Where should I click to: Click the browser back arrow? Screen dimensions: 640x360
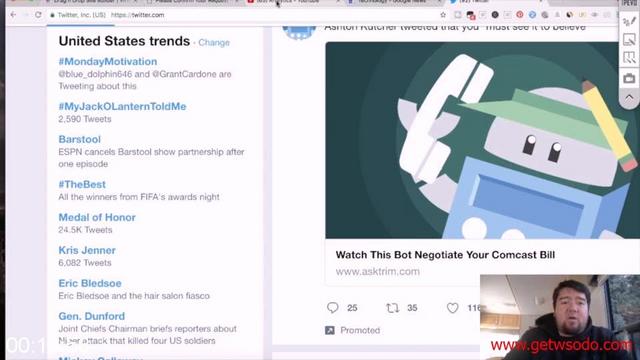tap(13, 15)
